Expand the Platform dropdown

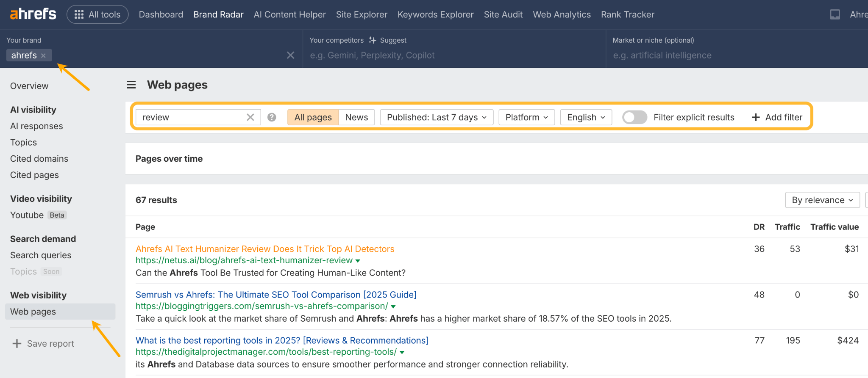pyautogui.click(x=526, y=117)
